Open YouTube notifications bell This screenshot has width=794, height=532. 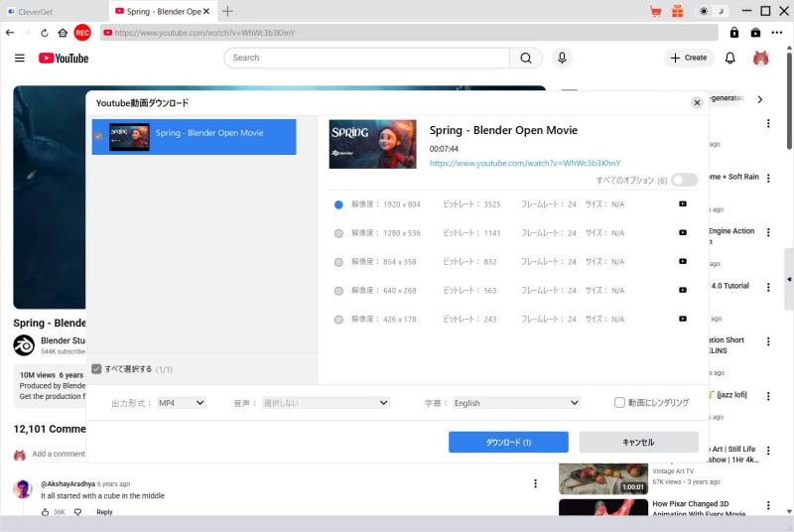[x=729, y=59]
